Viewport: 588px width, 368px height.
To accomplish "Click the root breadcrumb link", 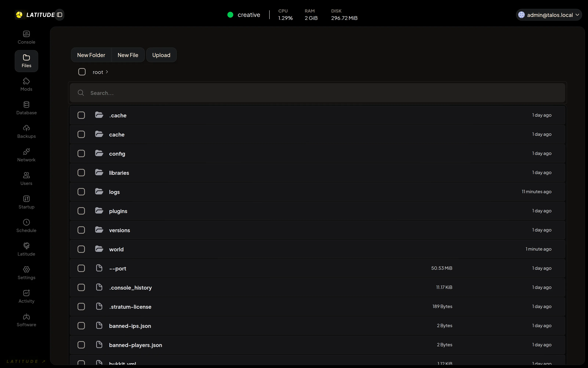I will click(98, 72).
